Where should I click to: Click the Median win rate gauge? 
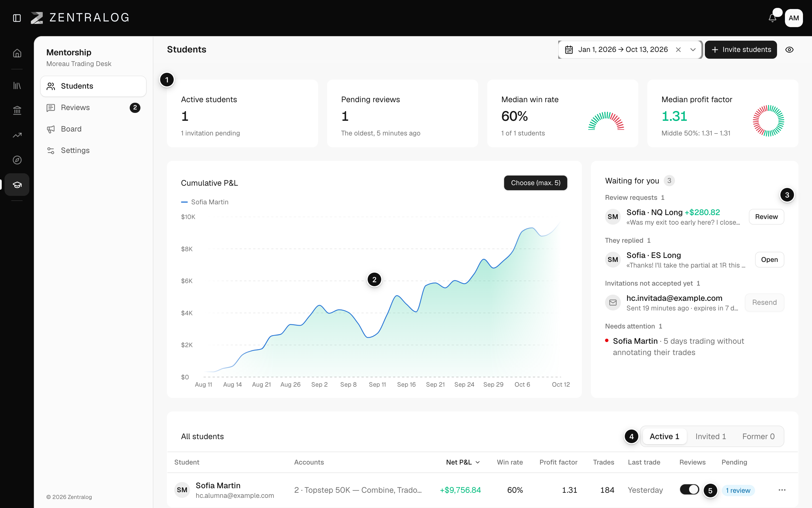pos(606,121)
